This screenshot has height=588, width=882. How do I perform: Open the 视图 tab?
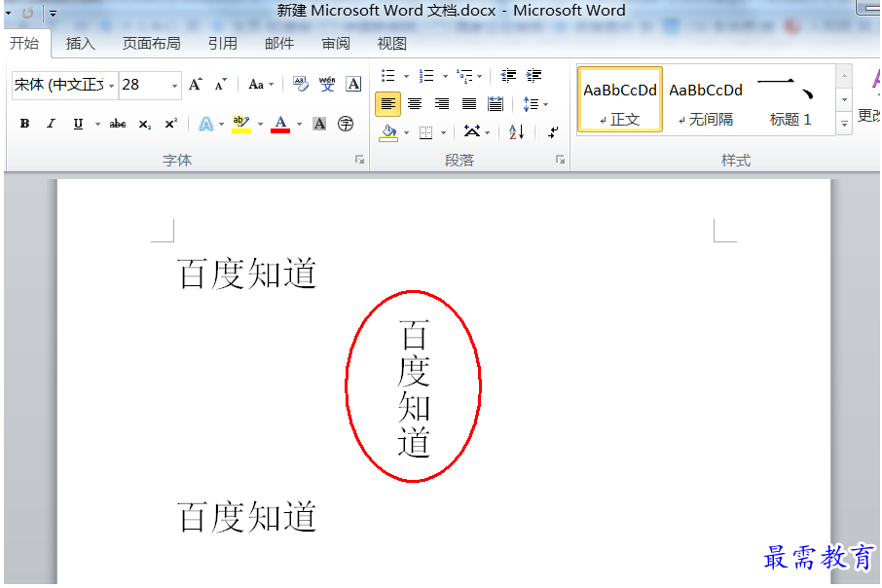pos(391,44)
